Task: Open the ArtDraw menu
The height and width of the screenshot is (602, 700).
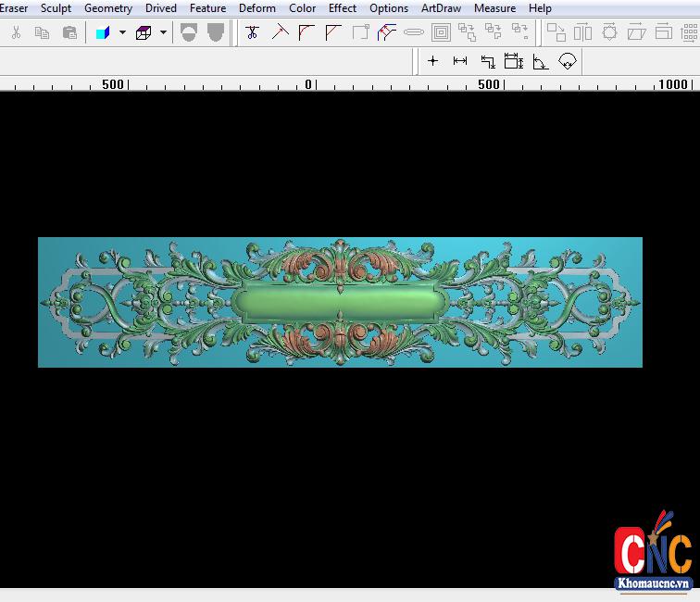Action: (441, 8)
